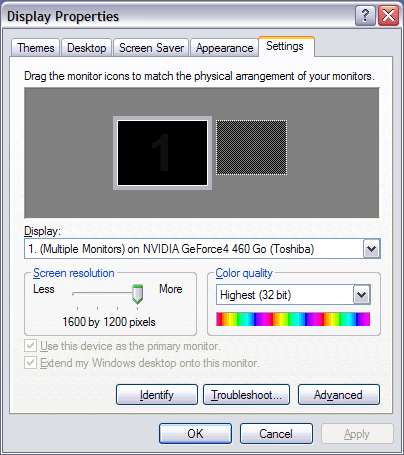Screen dimensions: 404x455
Task: Open the Troubleshoot dialog
Action: pyautogui.click(x=246, y=395)
